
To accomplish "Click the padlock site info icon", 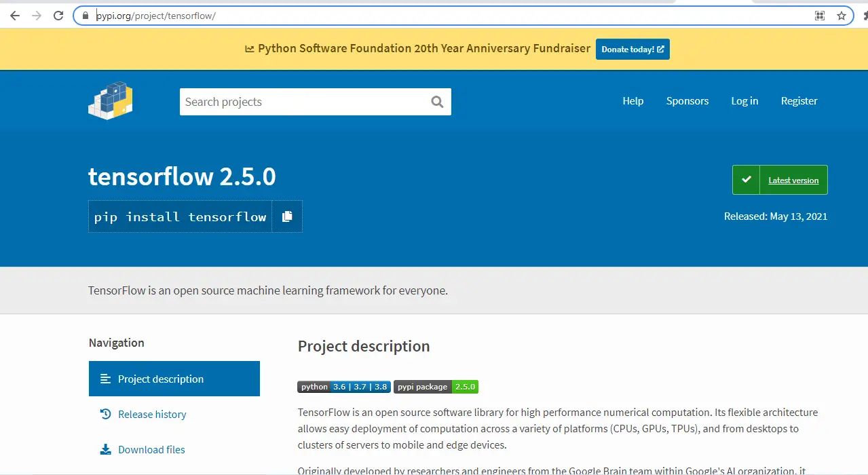I will [86, 16].
